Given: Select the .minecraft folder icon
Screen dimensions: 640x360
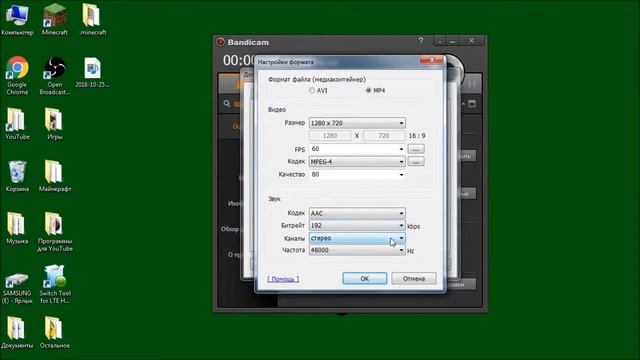Looking at the screenshot, I should click(x=93, y=19).
